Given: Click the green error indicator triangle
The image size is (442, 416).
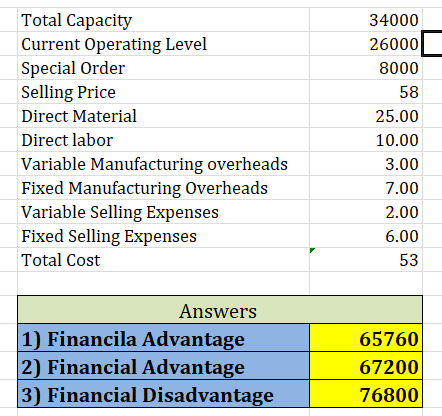Looking at the screenshot, I should 312,250.
